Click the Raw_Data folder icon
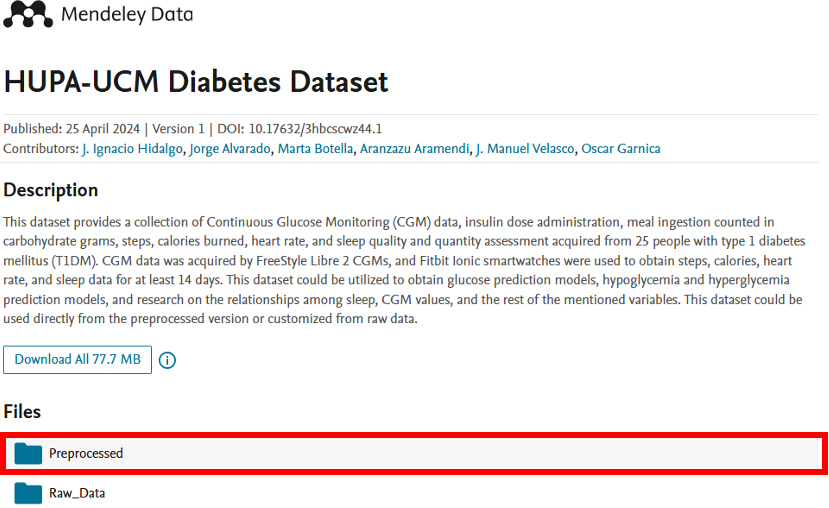The image size is (829, 508). (x=28, y=493)
